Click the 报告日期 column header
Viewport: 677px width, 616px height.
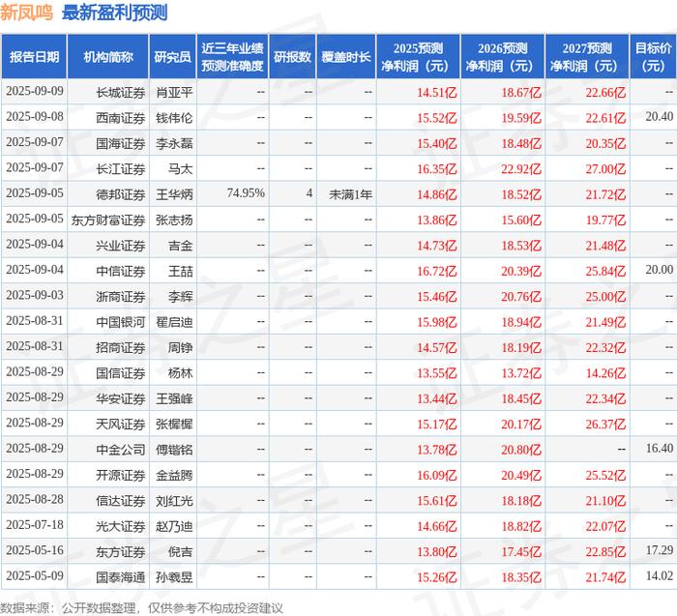(x=34, y=57)
